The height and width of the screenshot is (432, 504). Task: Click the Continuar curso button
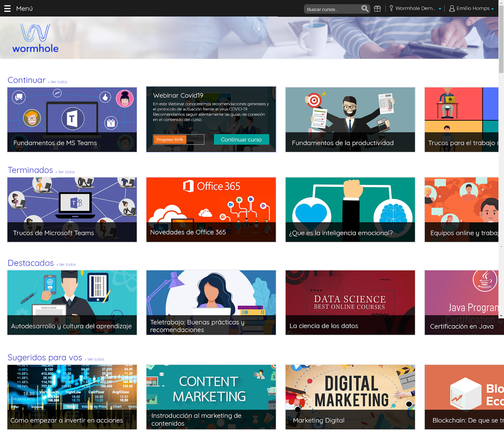241,139
